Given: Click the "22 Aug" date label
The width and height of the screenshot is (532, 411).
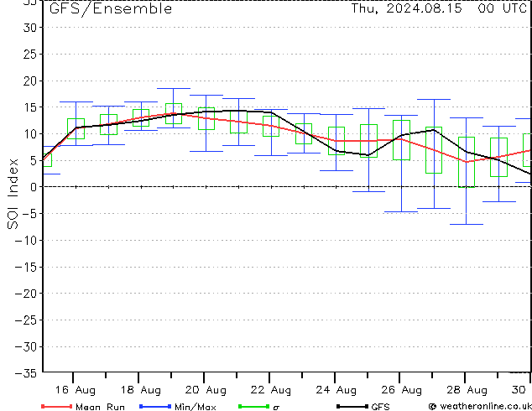Looking at the screenshot, I should coord(271,390).
